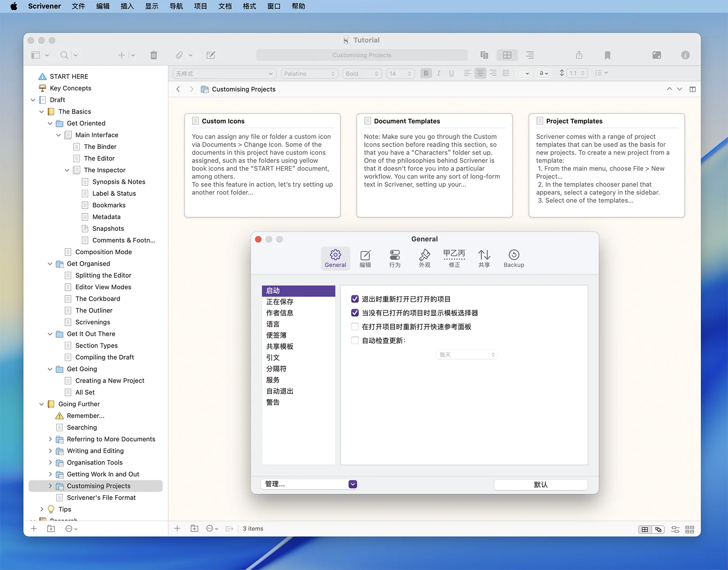Click the trash icon in toolbar
728x570 pixels.
154,55
